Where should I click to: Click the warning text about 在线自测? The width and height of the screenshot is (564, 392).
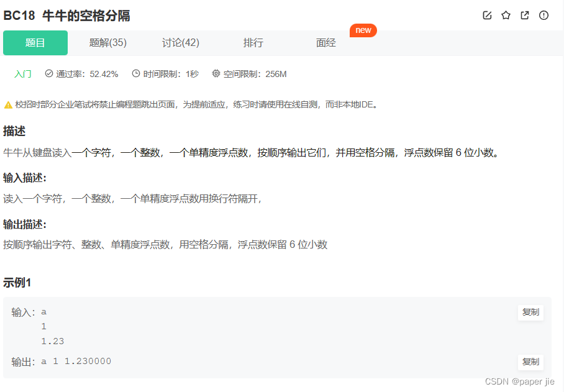point(196,104)
